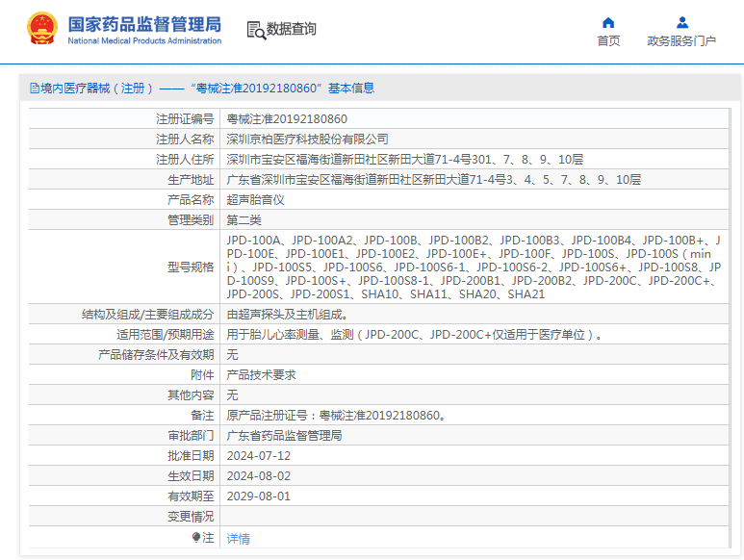Click the 结构及组成/主要组成成分 label
Screen dimensions: 744x560
(147, 315)
